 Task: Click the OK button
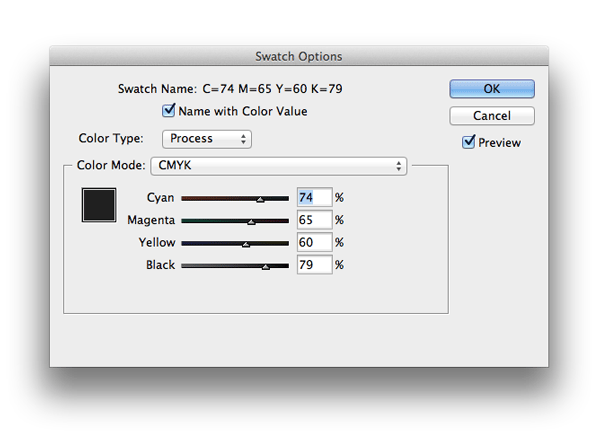point(491,89)
